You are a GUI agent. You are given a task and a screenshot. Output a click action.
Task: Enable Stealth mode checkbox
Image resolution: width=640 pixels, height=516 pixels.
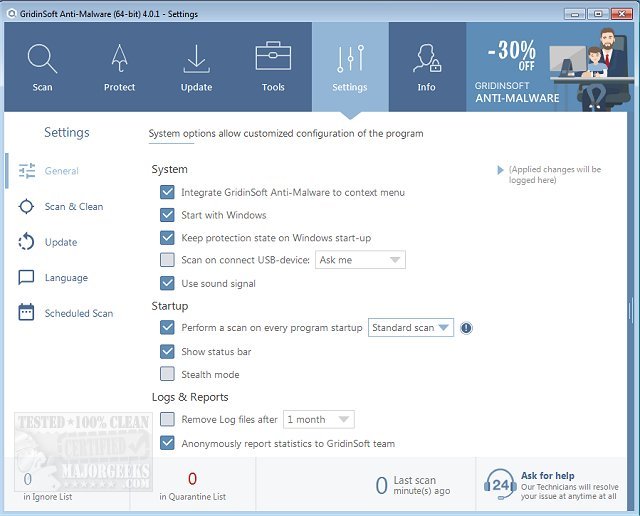[167, 374]
